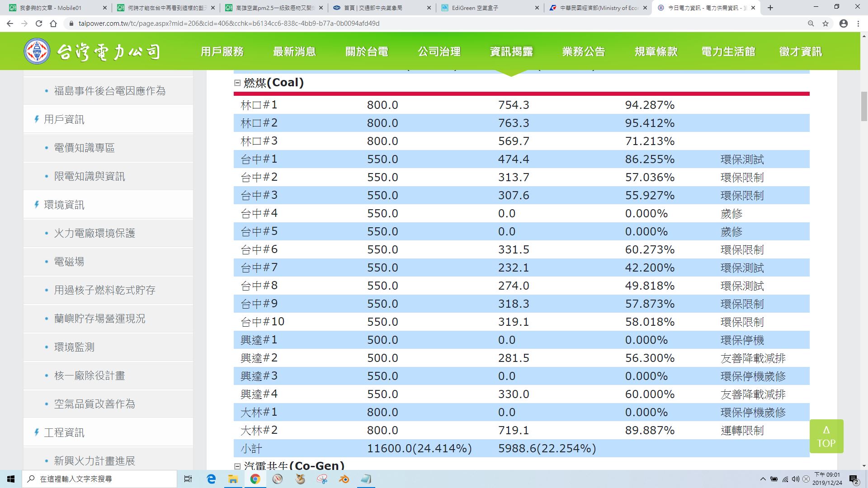
Task: Open the 最新消息 menu
Action: [x=294, y=52]
